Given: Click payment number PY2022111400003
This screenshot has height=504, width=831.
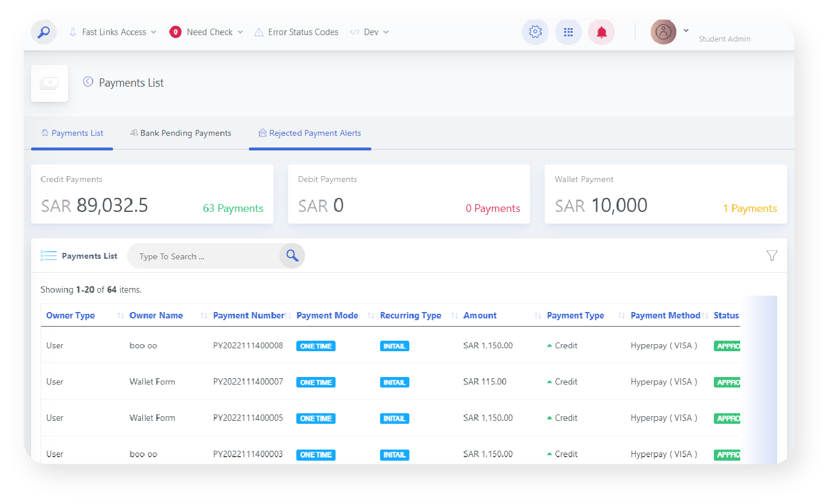Looking at the screenshot, I should [248, 454].
